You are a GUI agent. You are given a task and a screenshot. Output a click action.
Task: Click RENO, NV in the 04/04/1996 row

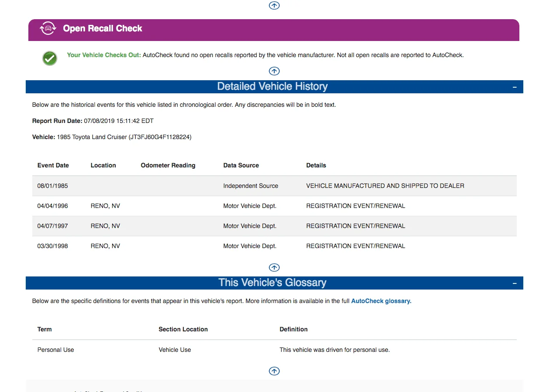click(x=105, y=206)
